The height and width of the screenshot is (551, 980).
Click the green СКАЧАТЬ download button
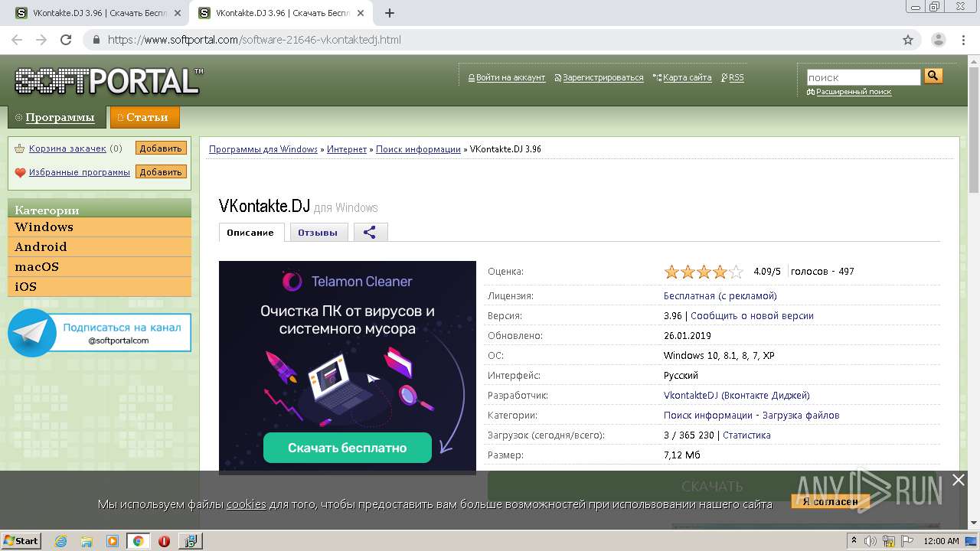[x=712, y=486]
